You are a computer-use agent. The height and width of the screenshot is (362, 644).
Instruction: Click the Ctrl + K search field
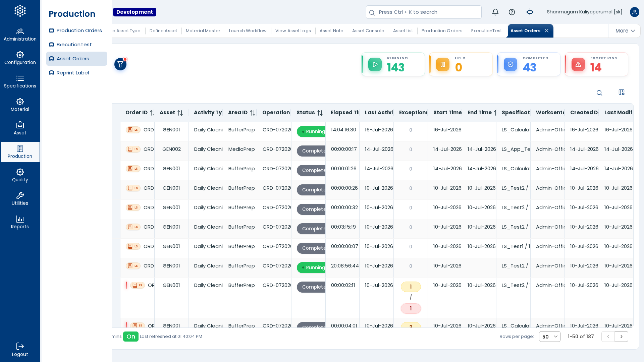(x=424, y=12)
